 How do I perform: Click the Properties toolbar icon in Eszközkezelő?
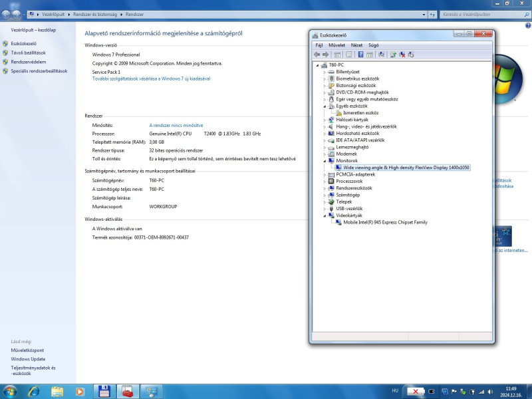(348, 55)
